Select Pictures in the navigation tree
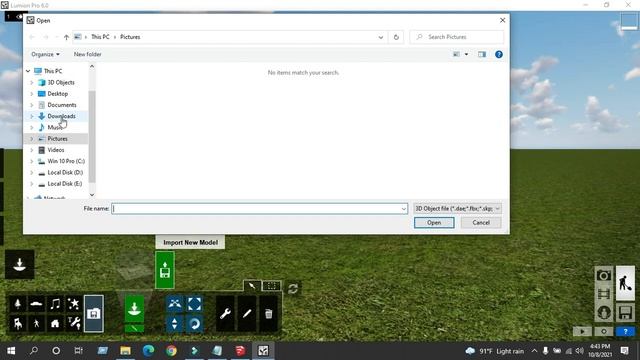Viewport: 640px width, 360px height. tap(58, 139)
